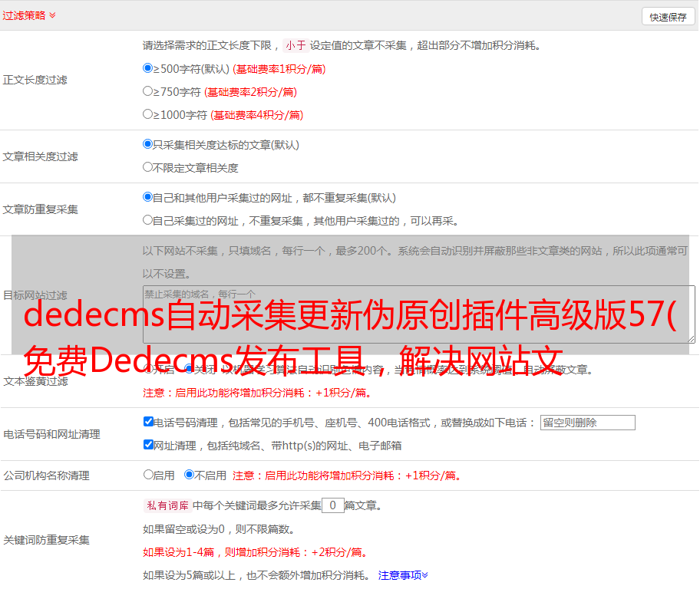Choose 不限定文章相关度 radio option

pyautogui.click(x=148, y=167)
